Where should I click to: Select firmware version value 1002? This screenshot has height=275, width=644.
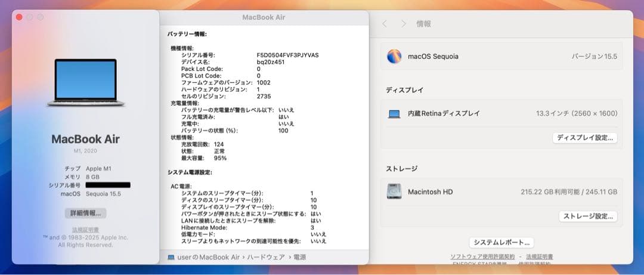tap(264, 83)
